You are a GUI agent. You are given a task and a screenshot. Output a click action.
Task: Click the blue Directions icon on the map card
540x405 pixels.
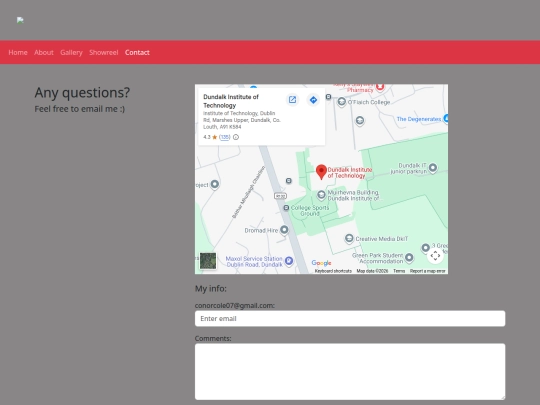313,100
